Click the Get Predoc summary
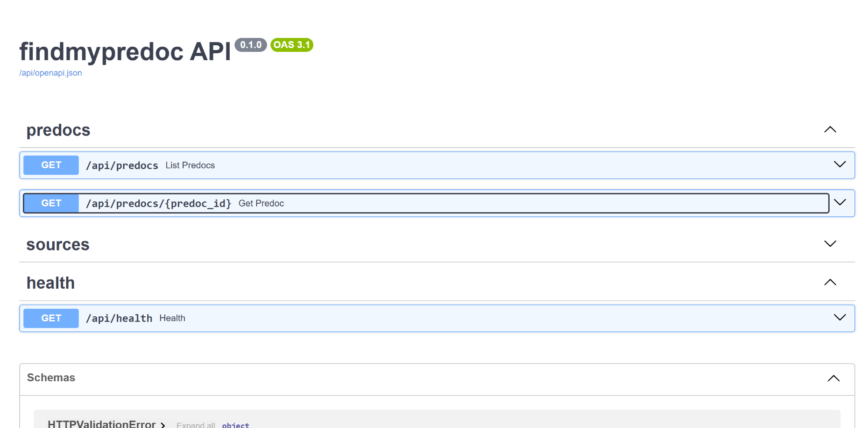Image resolution: width=868 pixels, height=428 pixels. tap(261, 203)
